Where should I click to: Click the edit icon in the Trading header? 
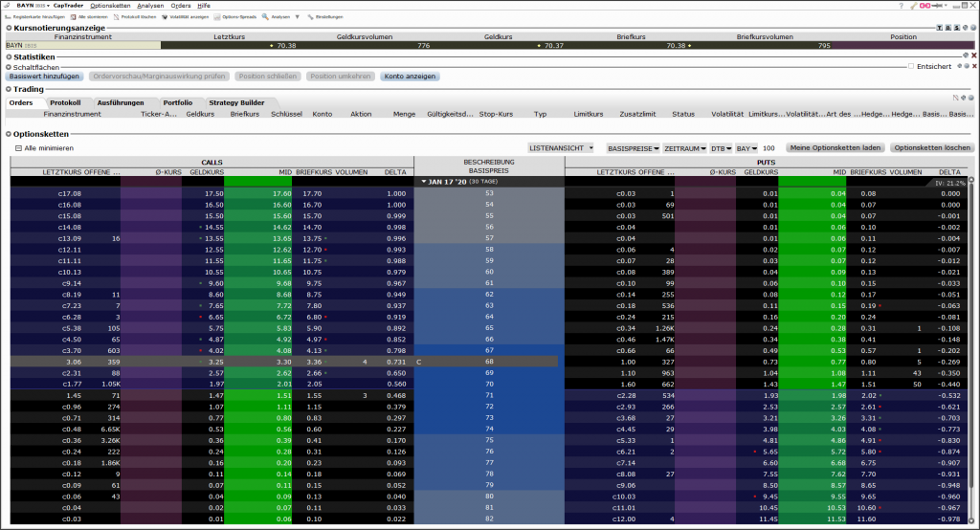pos(956,98)
